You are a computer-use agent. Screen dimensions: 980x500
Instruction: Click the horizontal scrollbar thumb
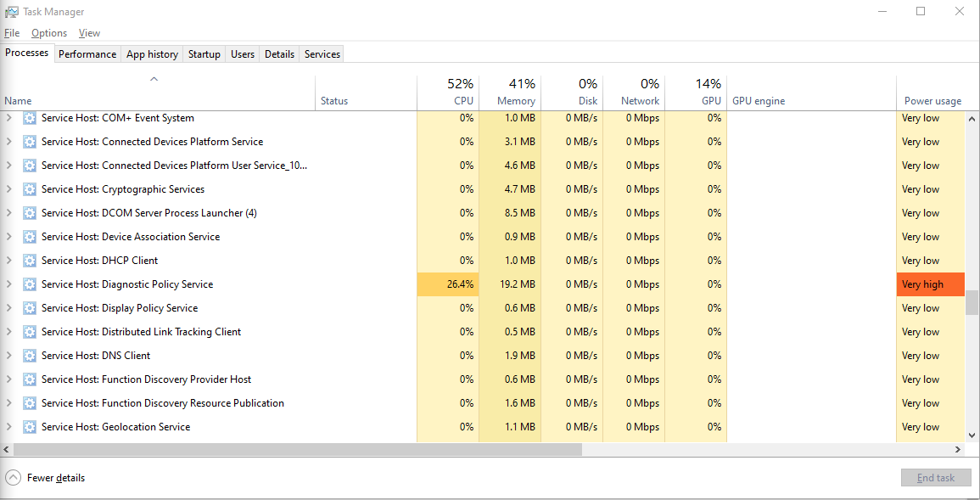pyautogui.click(x=298, y=449)
